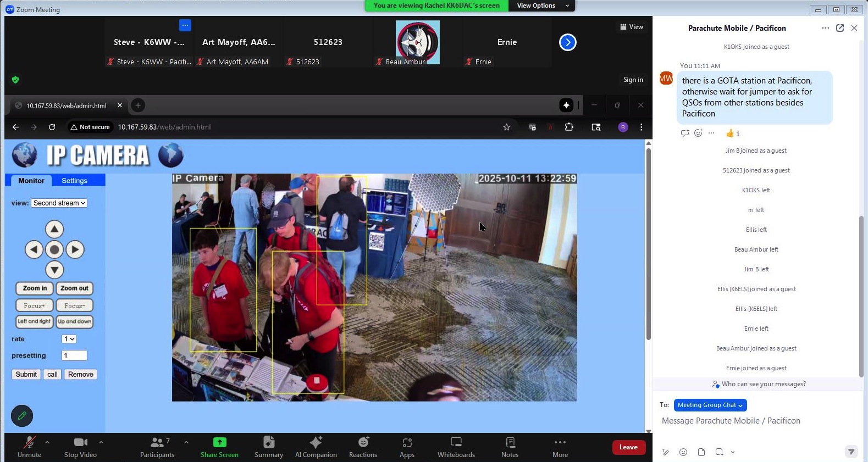Pop out the chat panel window

pyautogui.click(x=839, y=28)
